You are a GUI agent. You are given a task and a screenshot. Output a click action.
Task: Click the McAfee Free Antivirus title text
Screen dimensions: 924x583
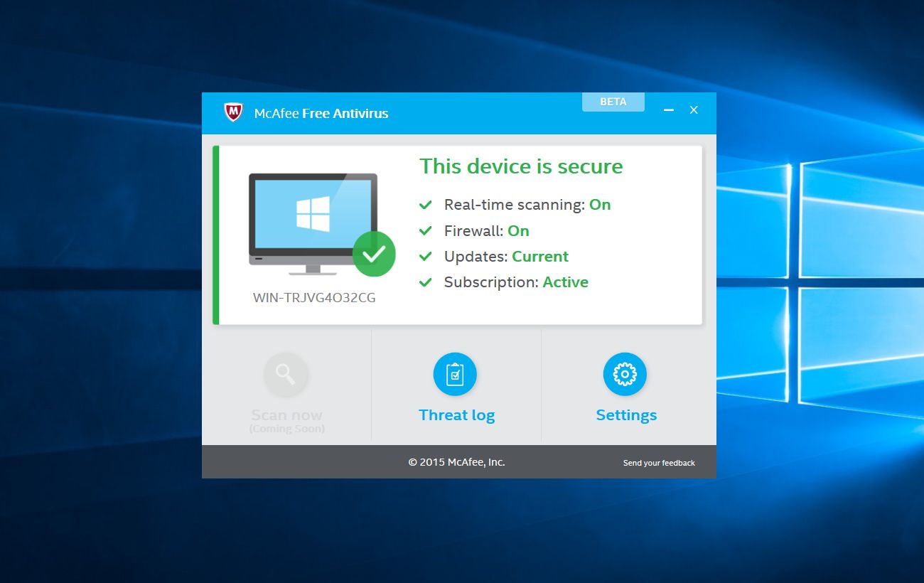point(321,113)
